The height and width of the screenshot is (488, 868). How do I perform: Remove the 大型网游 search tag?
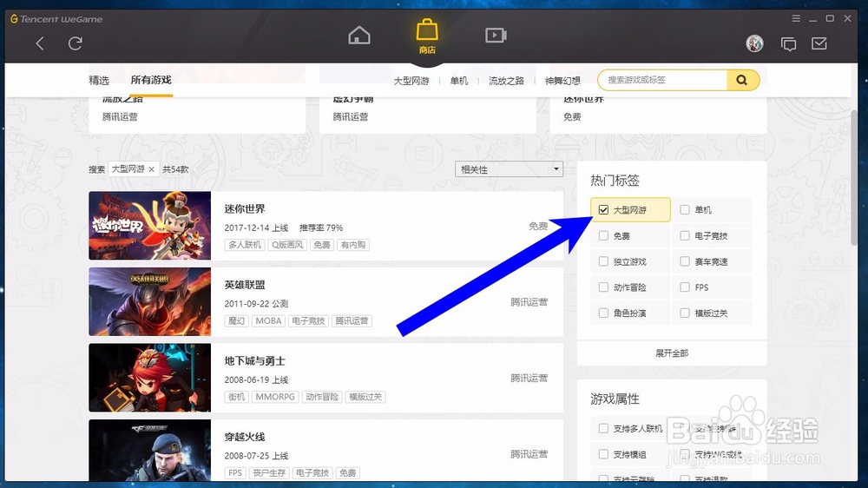coord(151,169)
